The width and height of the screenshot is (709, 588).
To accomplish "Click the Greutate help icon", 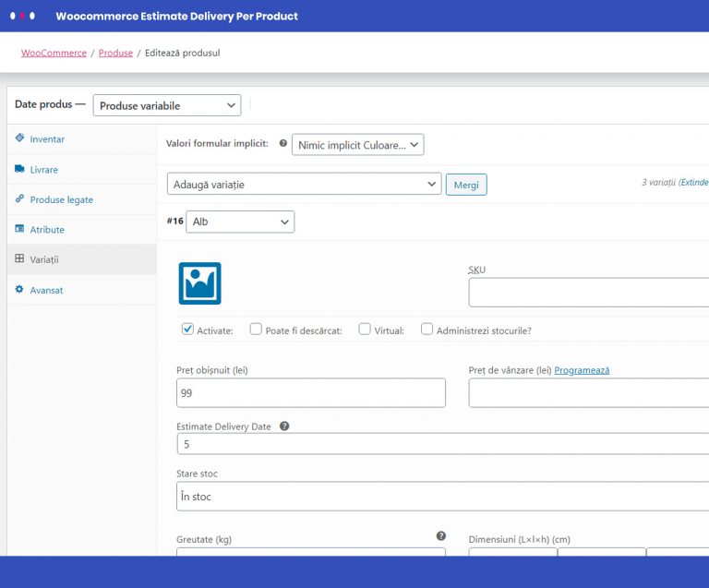I will [x=441, y=536].
